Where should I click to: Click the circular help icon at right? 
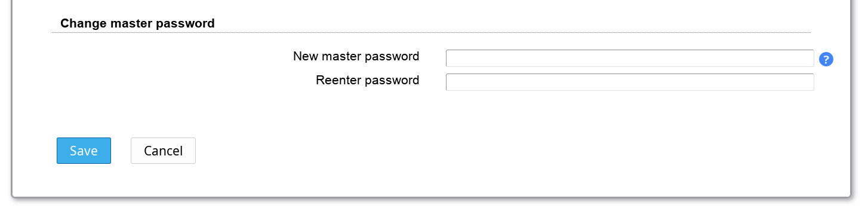[x=826, y=59]
